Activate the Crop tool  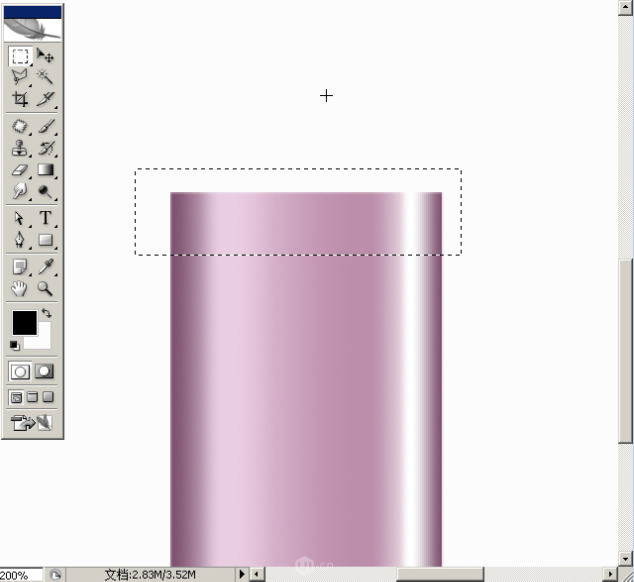tap(20, 99)
